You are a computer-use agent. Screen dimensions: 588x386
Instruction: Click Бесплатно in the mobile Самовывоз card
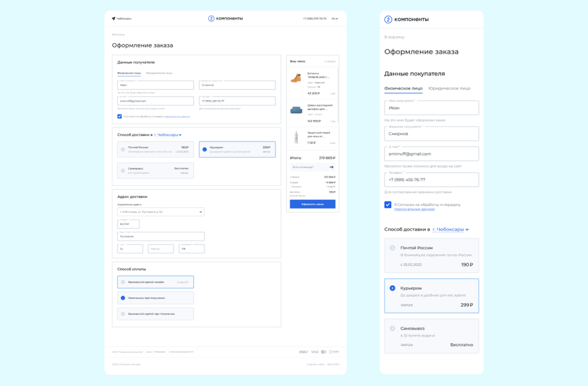click(462, 345)
